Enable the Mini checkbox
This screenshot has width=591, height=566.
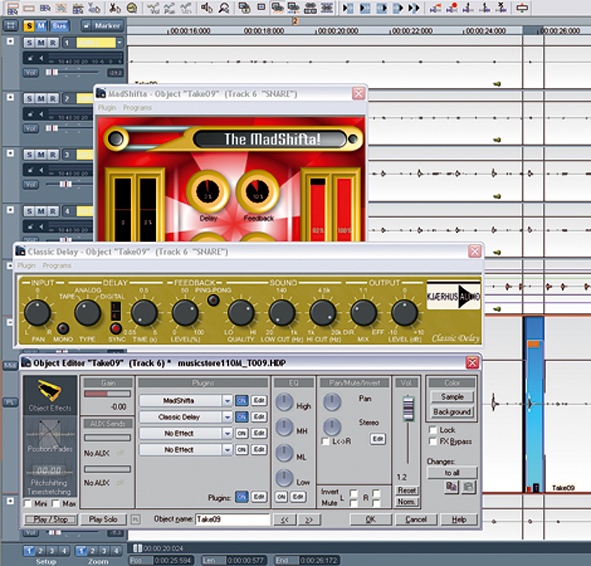[28, 503]
